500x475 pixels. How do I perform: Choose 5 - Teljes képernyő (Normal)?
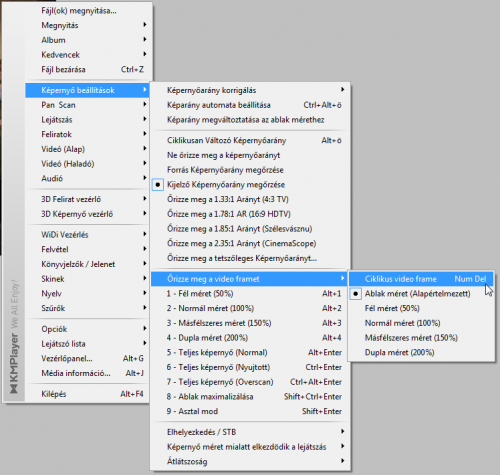pyautogui.click(x=250, y=352)
